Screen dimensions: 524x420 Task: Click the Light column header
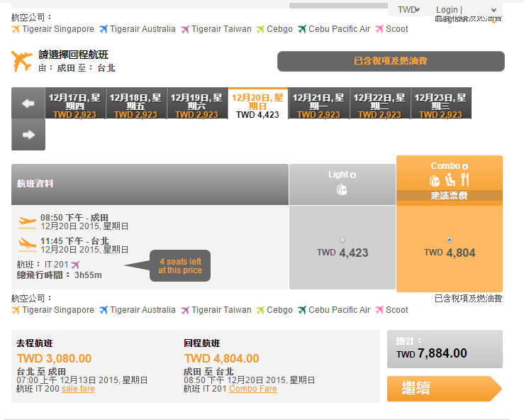pos(342,184)
